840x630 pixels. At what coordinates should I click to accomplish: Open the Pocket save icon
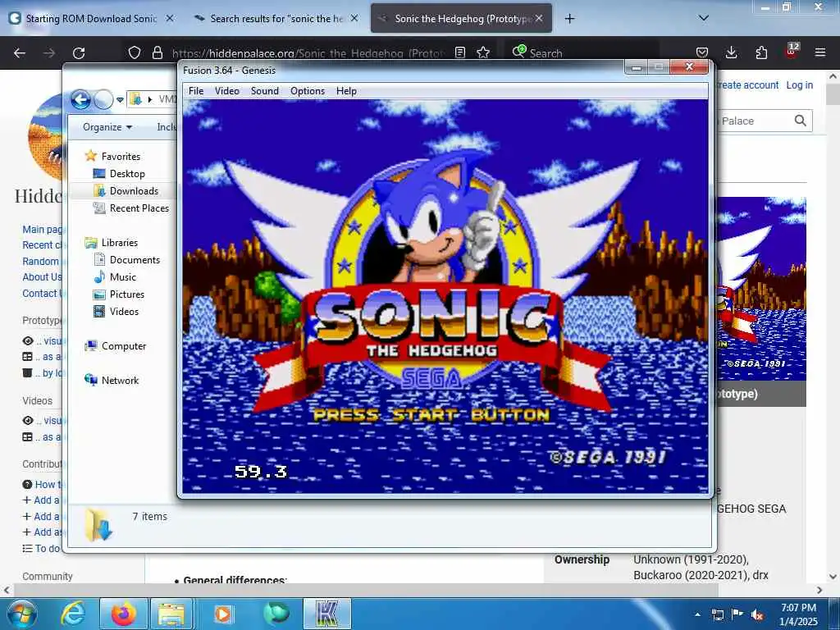click(x=702, y=52)
